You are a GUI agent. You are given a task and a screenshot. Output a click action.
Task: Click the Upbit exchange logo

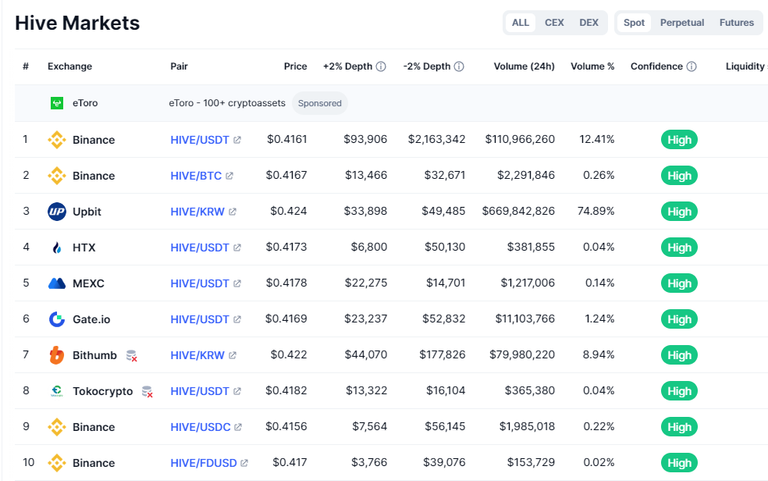[57, 211]
